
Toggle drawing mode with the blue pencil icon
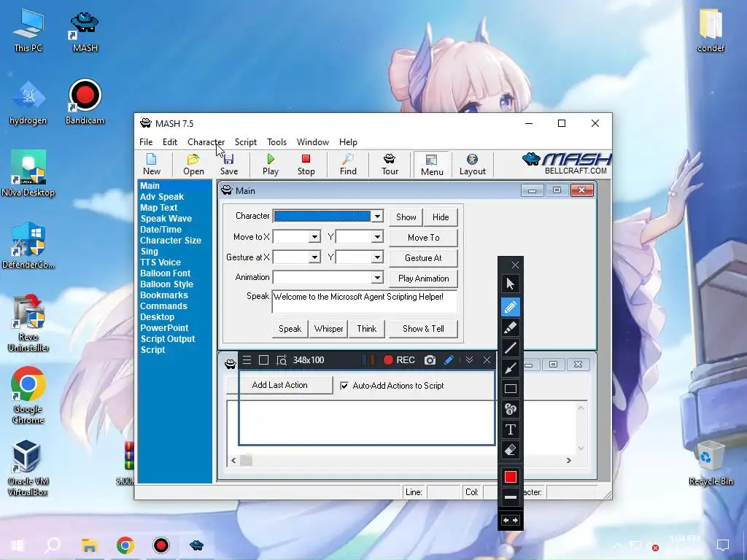[x=449, y=360]
